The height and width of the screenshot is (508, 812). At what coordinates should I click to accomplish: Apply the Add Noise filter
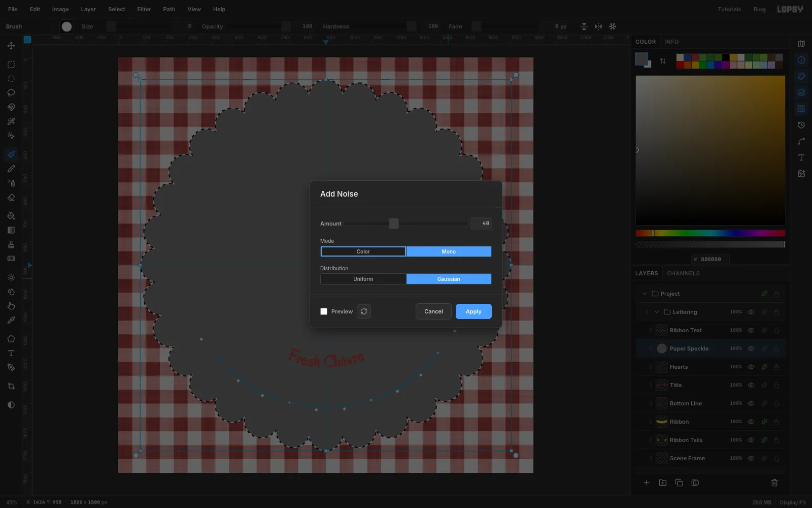coord(473,311)
